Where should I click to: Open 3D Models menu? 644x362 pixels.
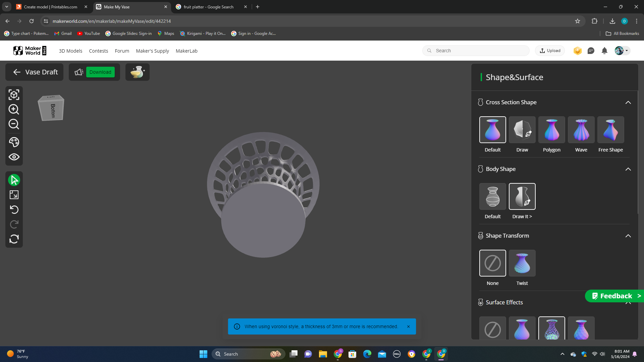click(x=70, y=51)
